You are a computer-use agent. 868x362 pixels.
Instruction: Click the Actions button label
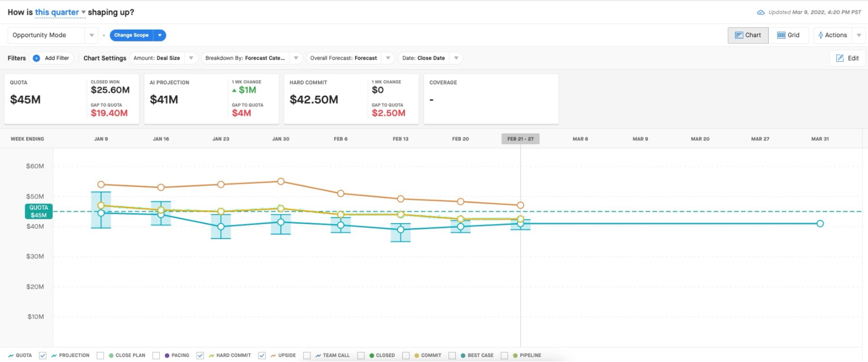[836, 35]
